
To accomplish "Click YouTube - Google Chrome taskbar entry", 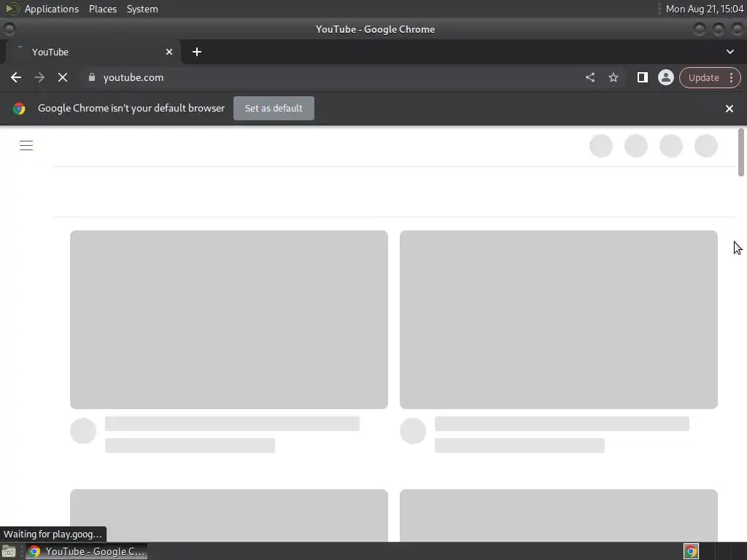I will point(86,551).
